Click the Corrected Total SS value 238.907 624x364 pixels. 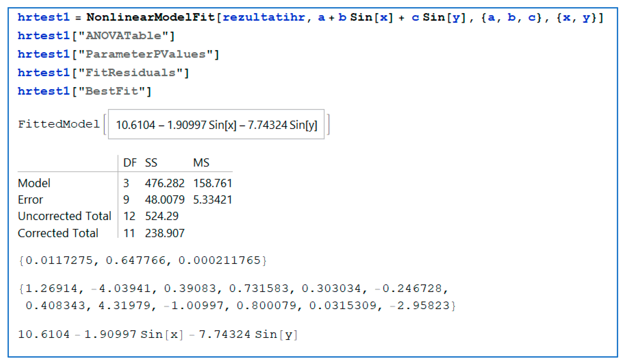click(x=165, y=233)
